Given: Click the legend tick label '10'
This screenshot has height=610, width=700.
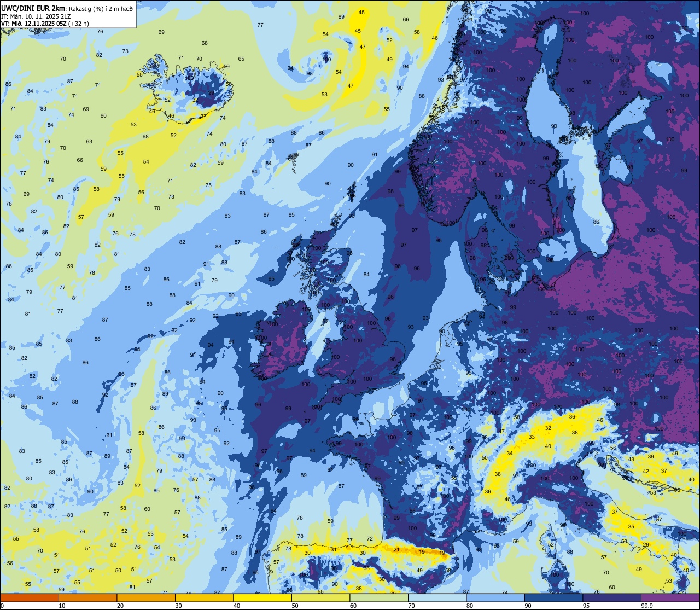Looking at the screenshot, I should click(x=62, y=606).
